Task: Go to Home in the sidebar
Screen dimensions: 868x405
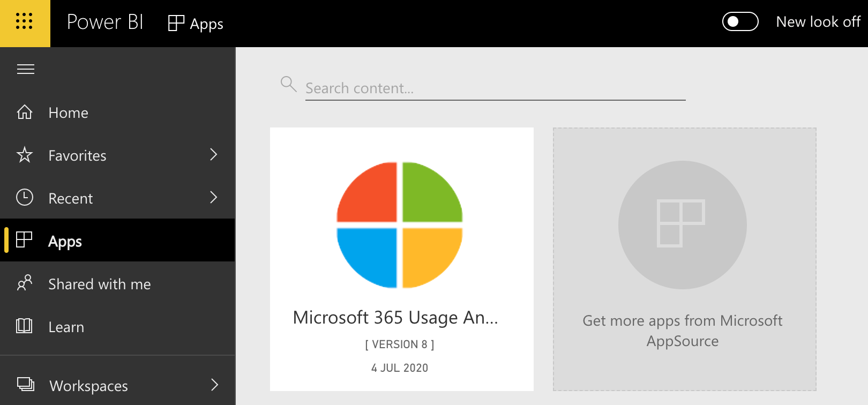Action: pyautogui.click(x=117, y=112)
